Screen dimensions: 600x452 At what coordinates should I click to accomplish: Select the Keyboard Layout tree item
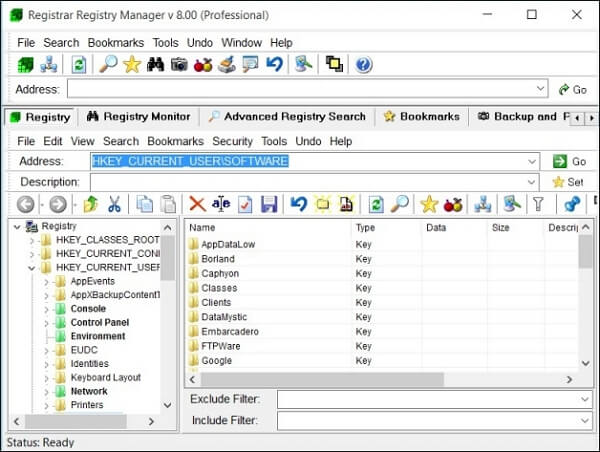(x=106, y=377)
